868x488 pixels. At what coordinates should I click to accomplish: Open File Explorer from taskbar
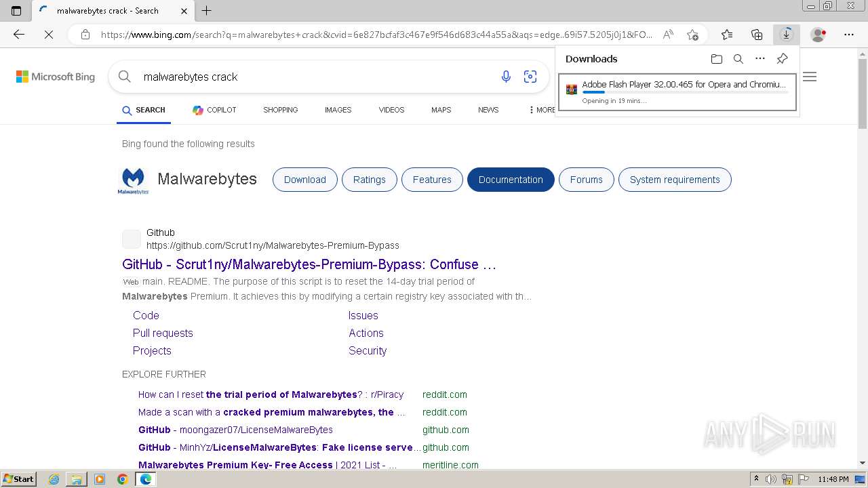click(x=77, y=479)
